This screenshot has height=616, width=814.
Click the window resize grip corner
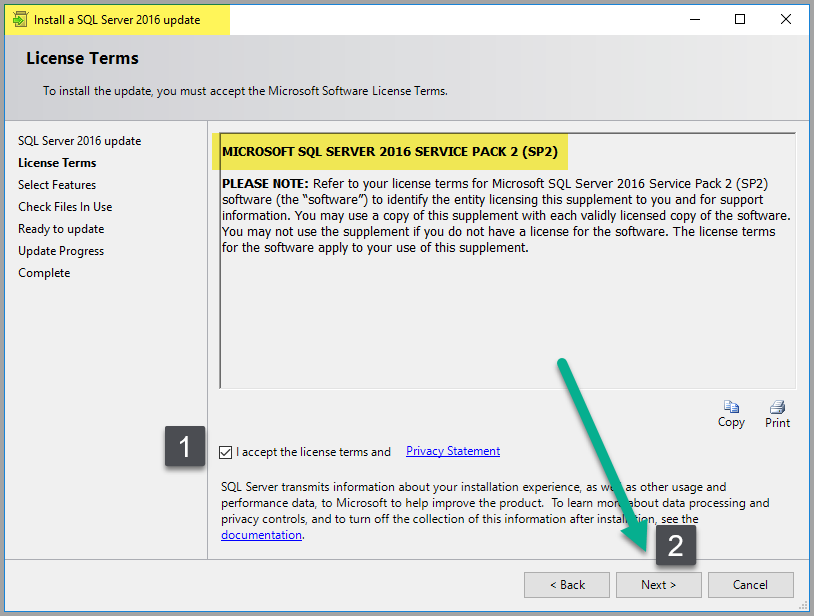[804, 606]
